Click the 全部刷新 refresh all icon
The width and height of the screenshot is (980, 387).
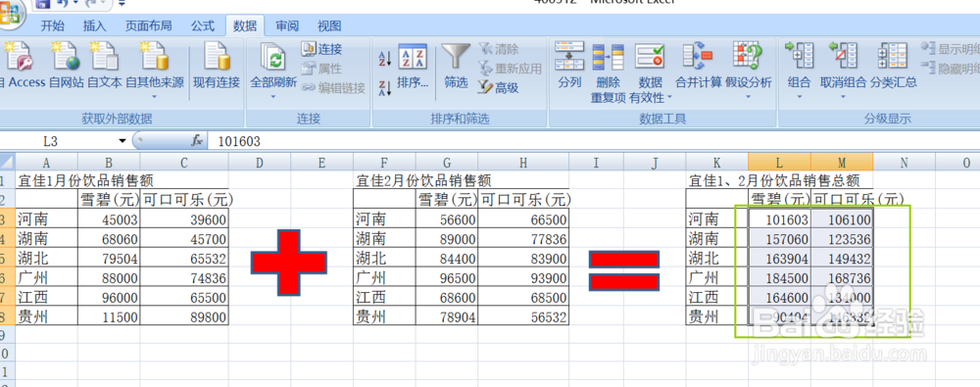click(273, 58)
